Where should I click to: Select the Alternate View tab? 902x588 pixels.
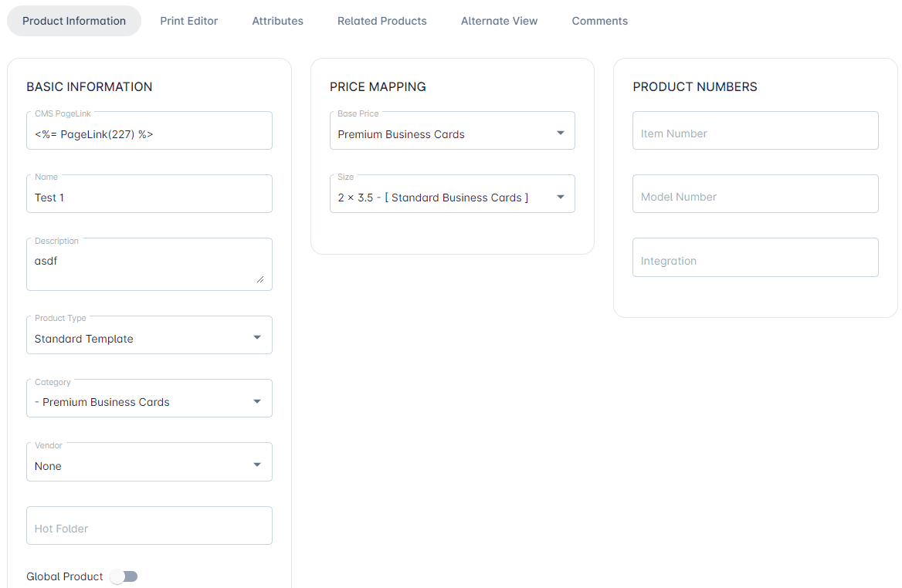(x=499, y=21)
